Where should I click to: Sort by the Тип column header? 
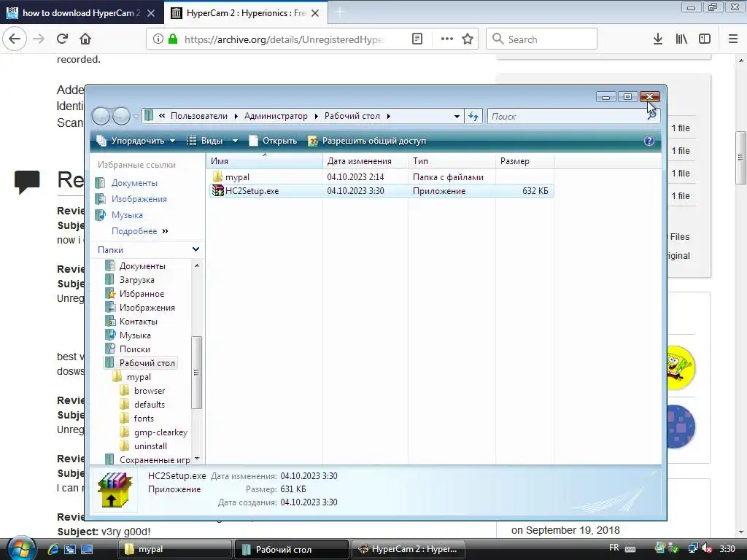[452, 161]
